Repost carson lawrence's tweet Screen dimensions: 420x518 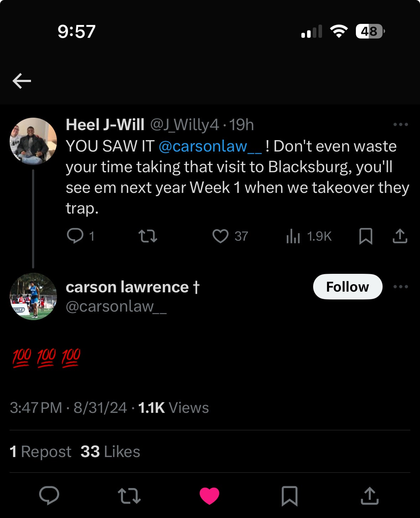129,496
